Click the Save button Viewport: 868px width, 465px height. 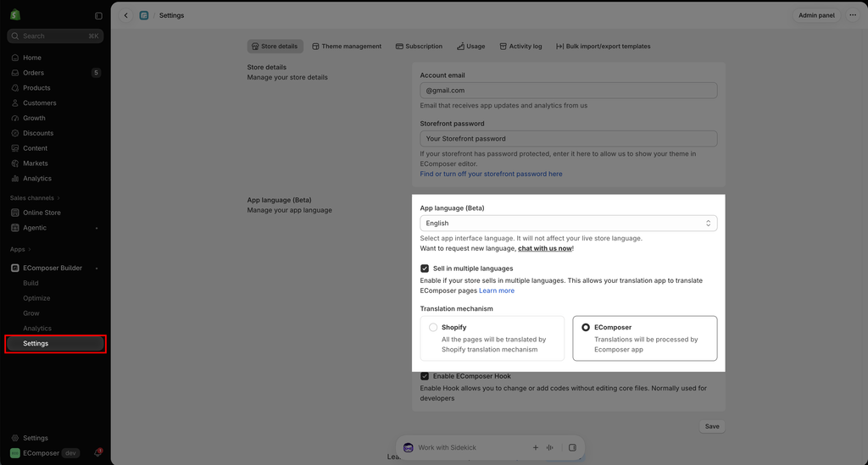pos(712,426)
